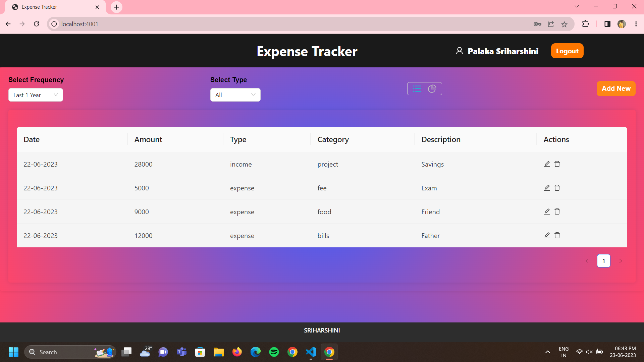Open File Explorer from taskbar
Image resolution: width=644 pixels, height=362 pixels.
pyautogui.click(x=218, y=352)
